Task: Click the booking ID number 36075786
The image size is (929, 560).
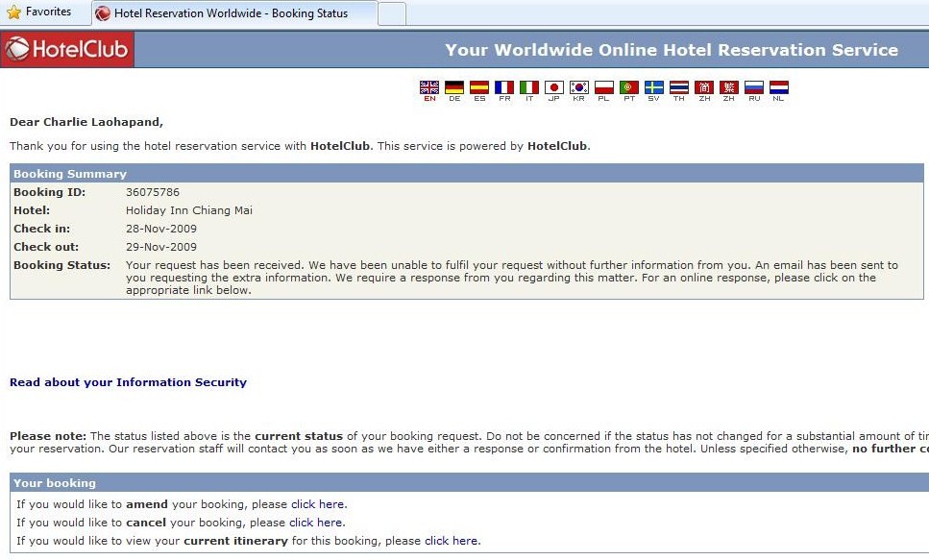Action: [152, 192]
